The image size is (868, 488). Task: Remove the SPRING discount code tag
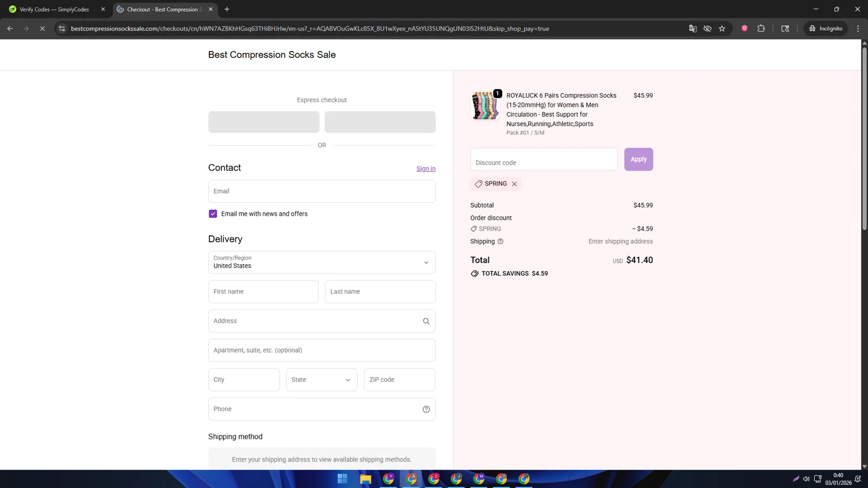tap(514, 184)
